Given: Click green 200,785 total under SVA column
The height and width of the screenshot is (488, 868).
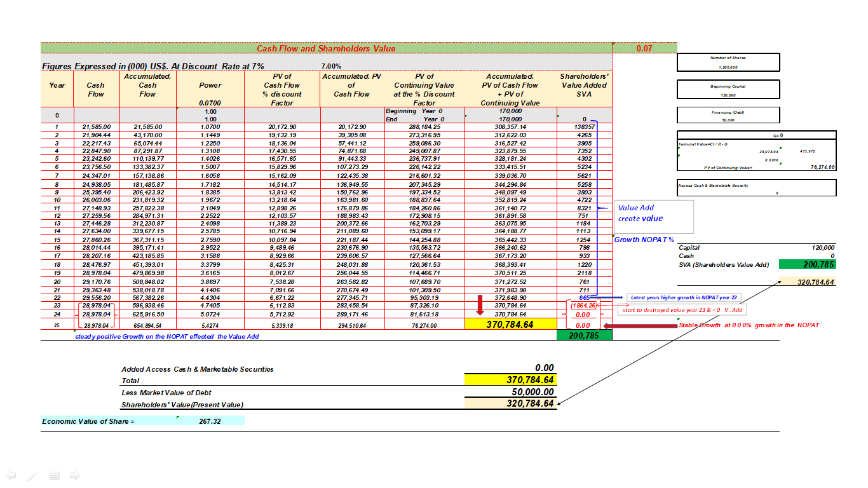Looking at the screenshot, I should (x=583, y=335).
